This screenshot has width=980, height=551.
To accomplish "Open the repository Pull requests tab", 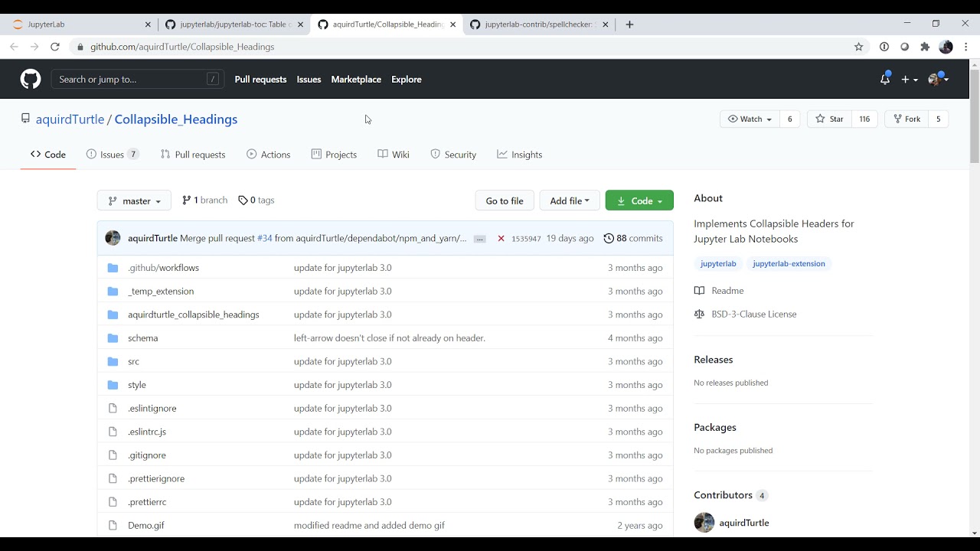I will (193, 155).
